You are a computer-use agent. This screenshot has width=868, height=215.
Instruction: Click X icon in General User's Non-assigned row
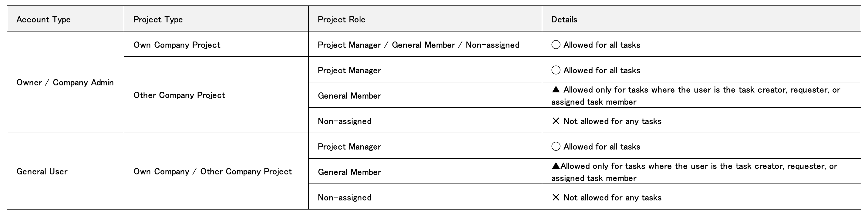pos(556,197)
